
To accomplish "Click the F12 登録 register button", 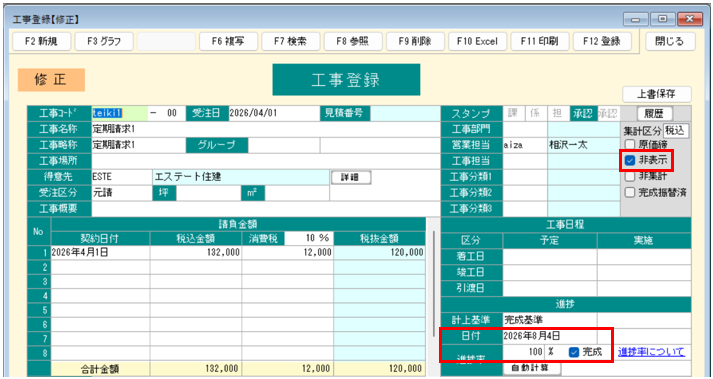I will click(602, 41).
